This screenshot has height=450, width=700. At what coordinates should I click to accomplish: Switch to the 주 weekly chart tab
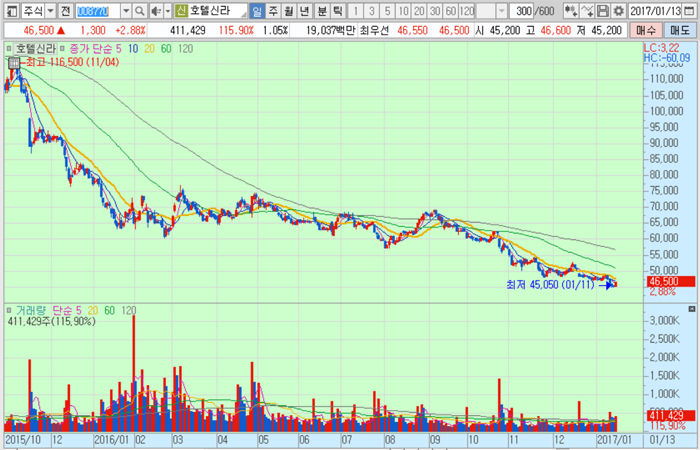coord(274,11)
